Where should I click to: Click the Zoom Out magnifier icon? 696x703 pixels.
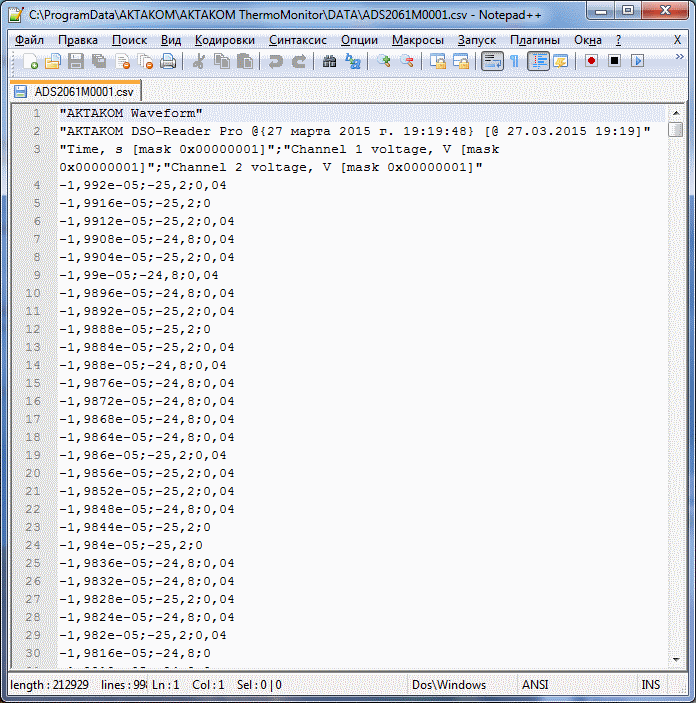pyautogui.click(x=407, y=61)
